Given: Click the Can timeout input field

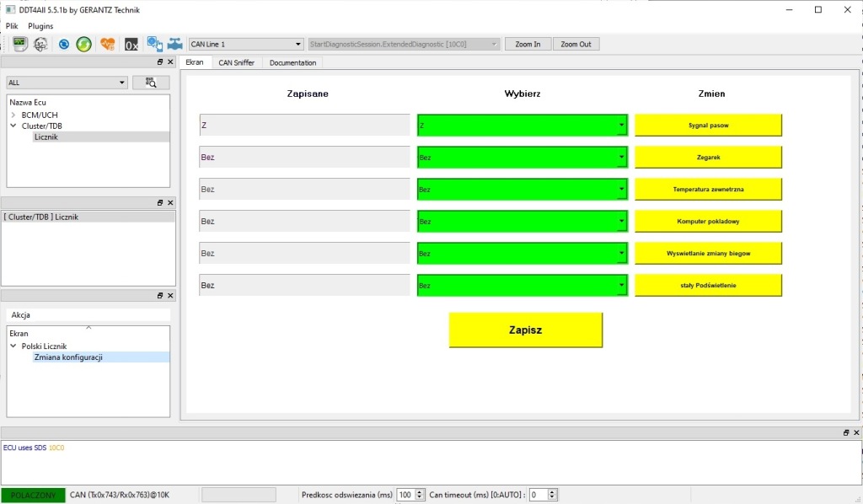Looking at the screenshot, I should pyautogui.click(x=538, y=495).
